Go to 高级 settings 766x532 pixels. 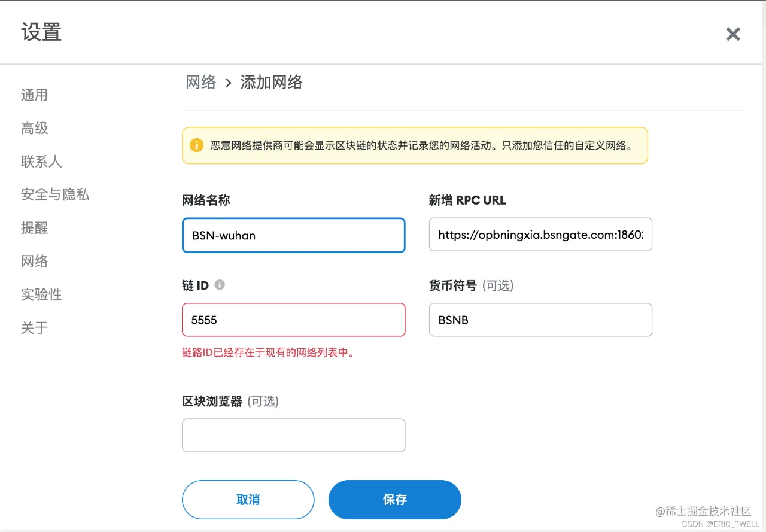coord(34,128)
